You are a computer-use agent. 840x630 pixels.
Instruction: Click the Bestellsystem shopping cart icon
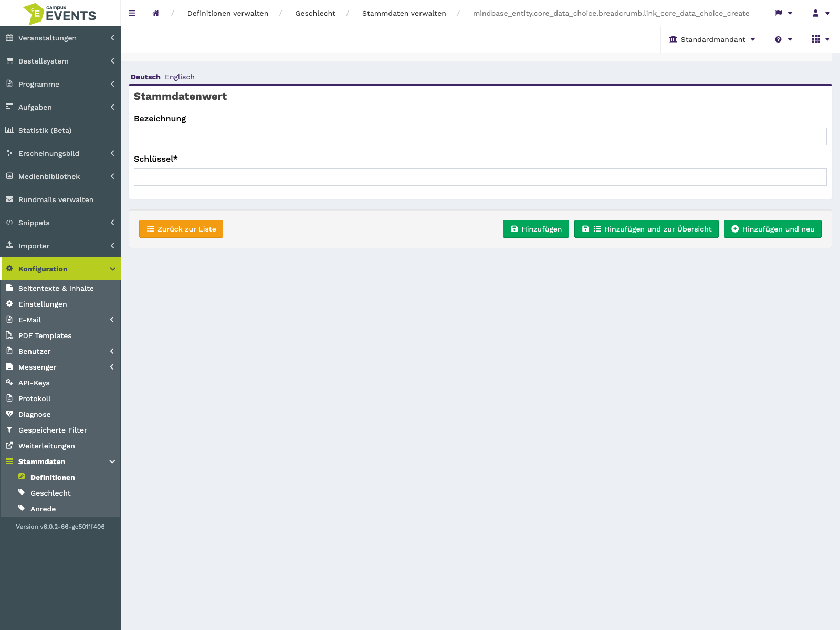9,61
